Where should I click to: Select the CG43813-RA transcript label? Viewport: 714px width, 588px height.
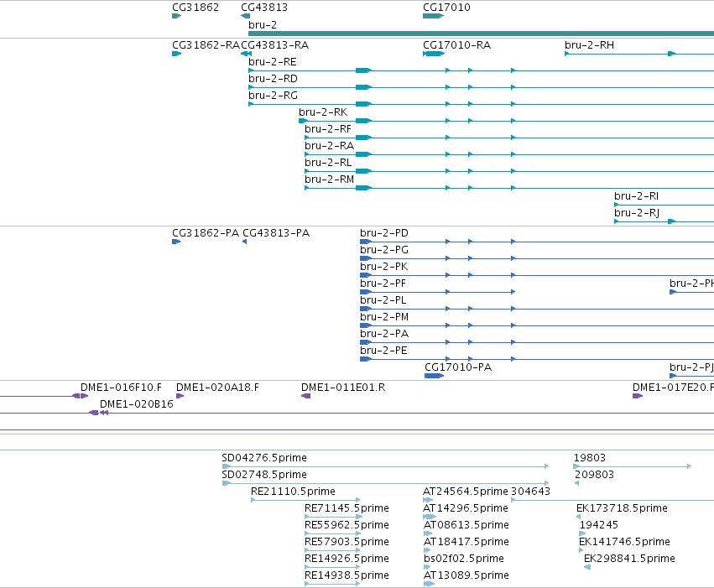(x=274, y=45)
